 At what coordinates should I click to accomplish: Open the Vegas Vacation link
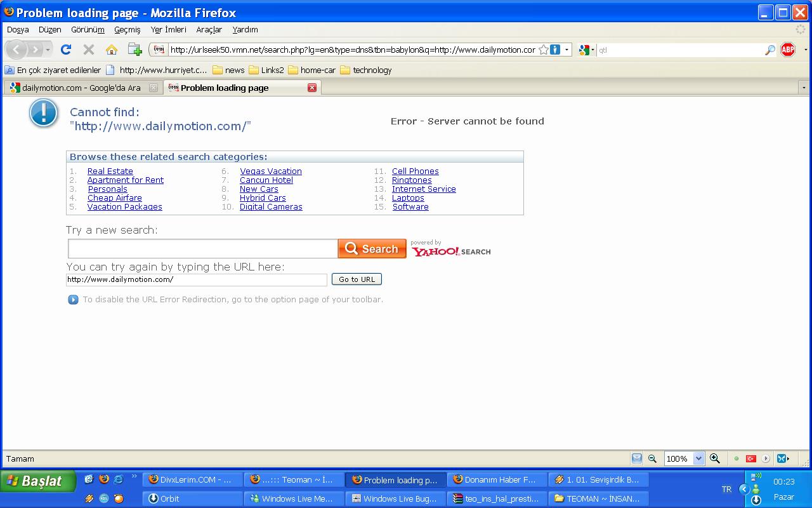point(271,171)
